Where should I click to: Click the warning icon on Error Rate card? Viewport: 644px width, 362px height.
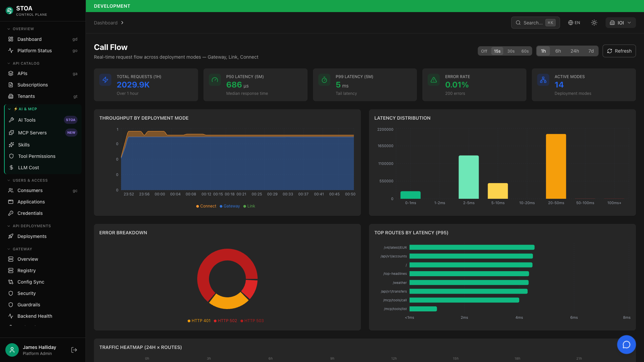434,80
